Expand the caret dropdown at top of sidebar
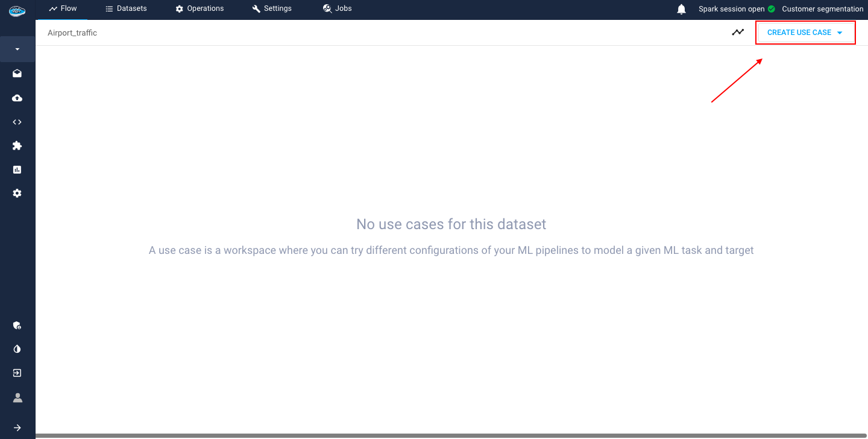The height and width of the screenshot is (439, 868). point(17,49)
